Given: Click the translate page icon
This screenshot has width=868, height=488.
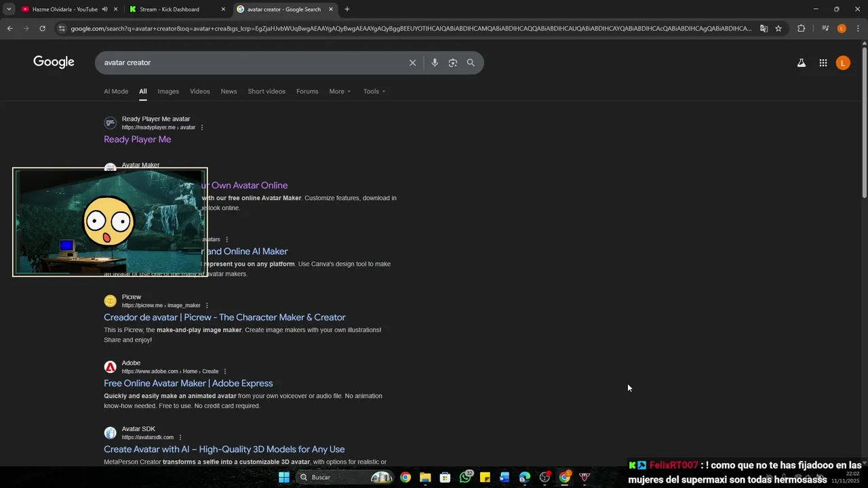Looking at the screenshot, I should pyautogui.click(x=764, y=28).
